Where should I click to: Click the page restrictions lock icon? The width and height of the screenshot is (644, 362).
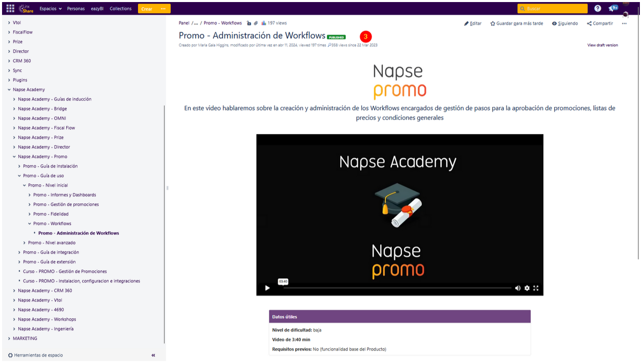click(249, 23)
